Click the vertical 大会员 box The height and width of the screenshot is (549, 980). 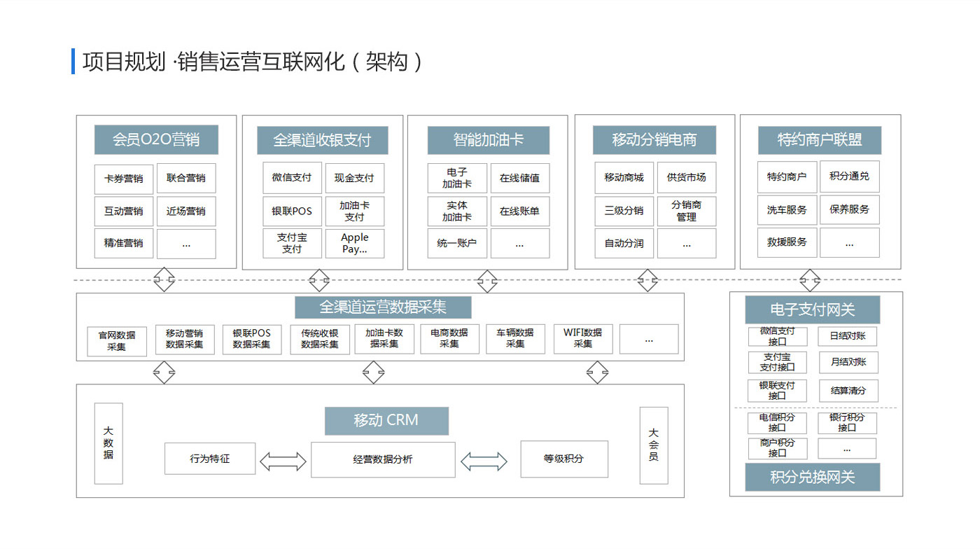(654, 445)
